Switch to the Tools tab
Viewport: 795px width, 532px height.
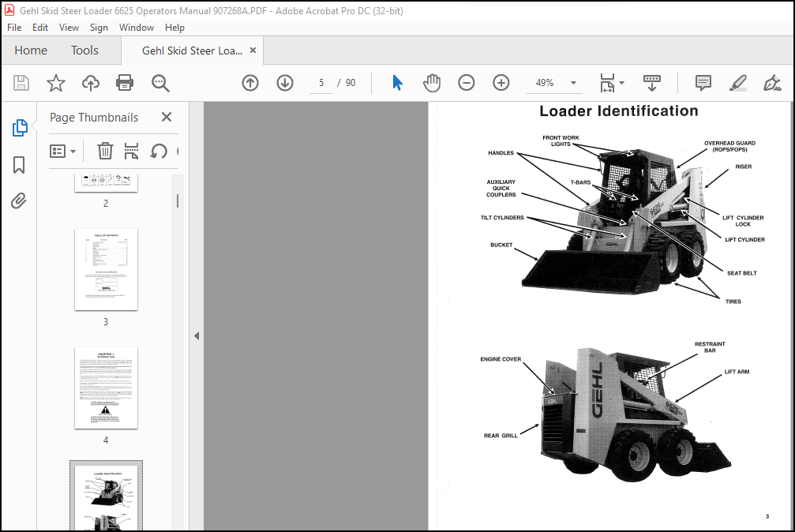coord(84,51)
